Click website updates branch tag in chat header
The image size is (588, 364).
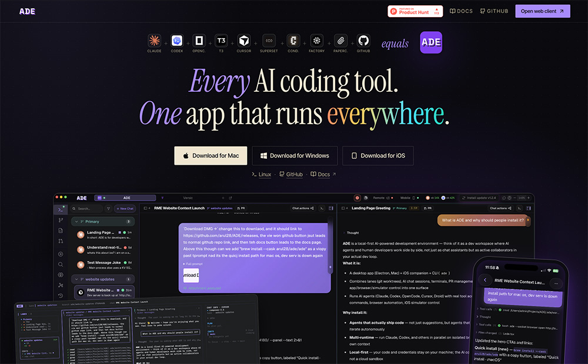220,208
